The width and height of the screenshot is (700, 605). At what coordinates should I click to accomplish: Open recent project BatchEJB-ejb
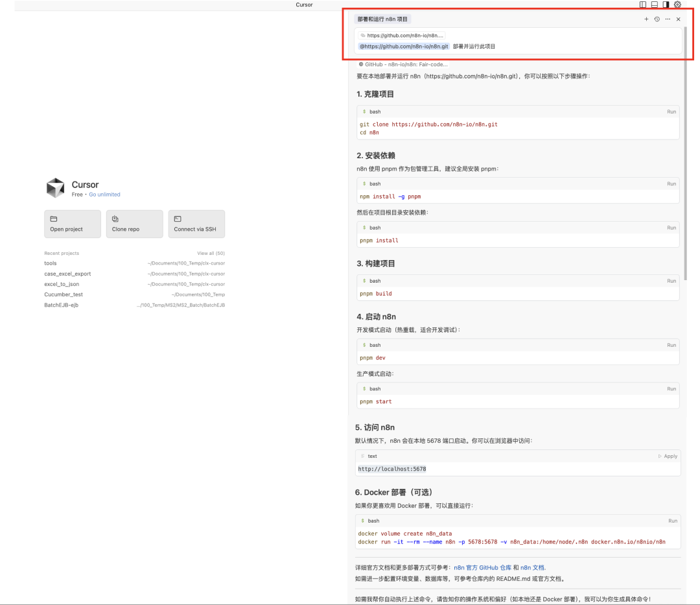pyautogui.click(x=134, y=305)
